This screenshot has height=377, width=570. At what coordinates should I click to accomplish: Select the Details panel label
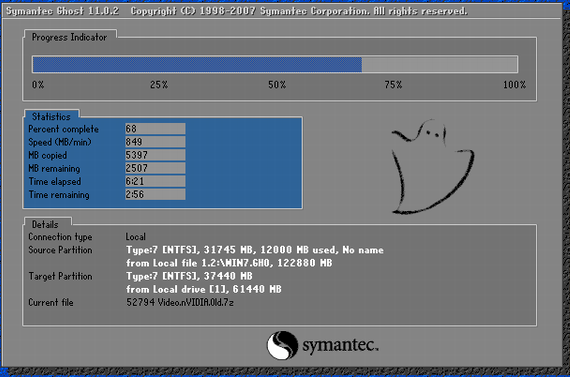tap(45, 224)
